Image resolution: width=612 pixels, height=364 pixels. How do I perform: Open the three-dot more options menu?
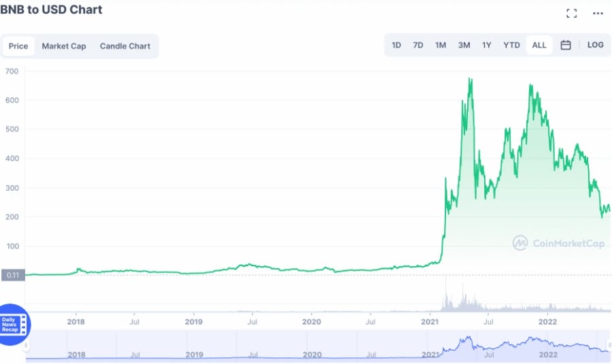[598, 13]
